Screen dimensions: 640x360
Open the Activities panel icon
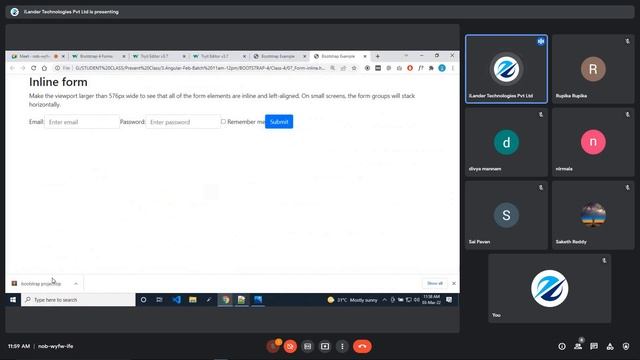pyautogui.click(x=610, y=347)
